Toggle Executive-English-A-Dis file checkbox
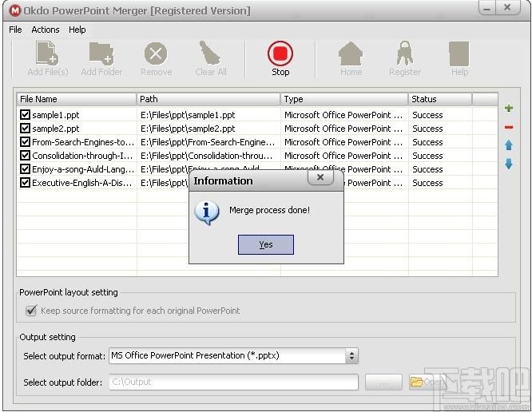The image size is (532, 412). click(25, 182)
